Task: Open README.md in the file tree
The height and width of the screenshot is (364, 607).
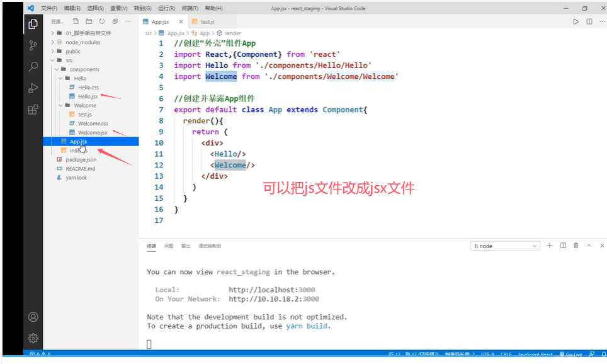Action: click(80, 168)
